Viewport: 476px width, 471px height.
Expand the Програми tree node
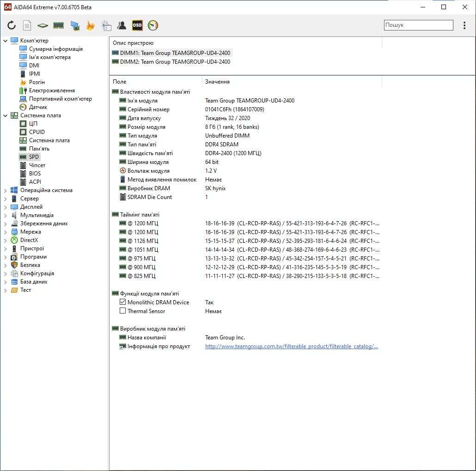(x=5, y=257)
